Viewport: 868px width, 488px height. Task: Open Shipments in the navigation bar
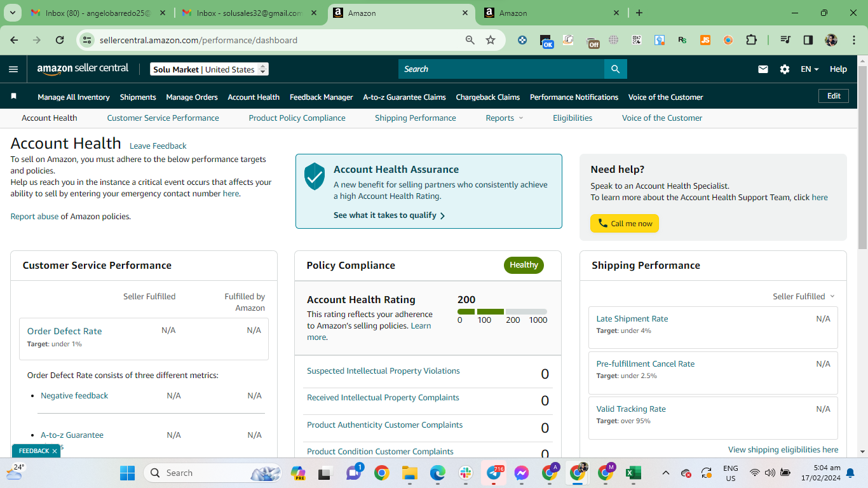point(138,97)
